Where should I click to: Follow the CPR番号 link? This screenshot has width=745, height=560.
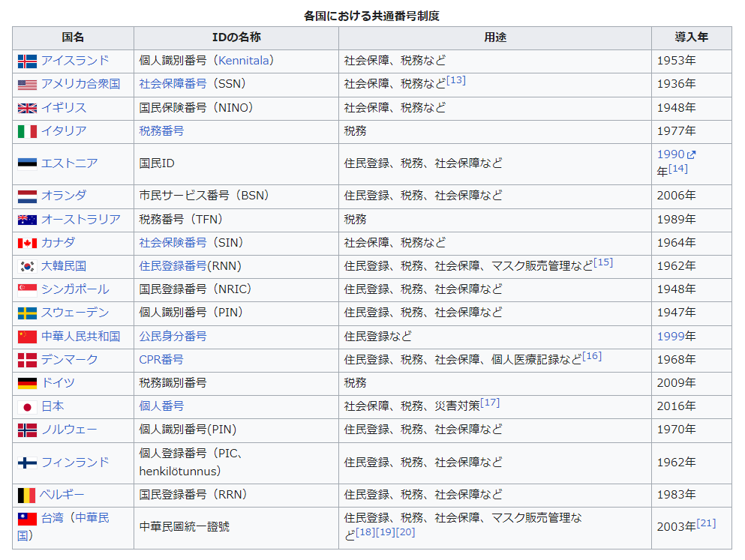pyautogui.click(x=161, y=360)
